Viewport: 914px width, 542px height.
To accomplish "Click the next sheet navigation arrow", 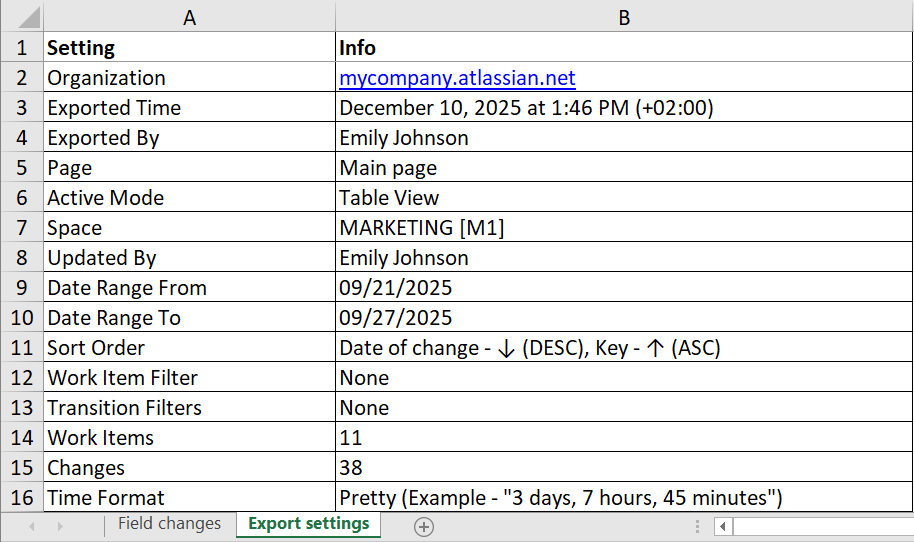I will pos(60,526).
